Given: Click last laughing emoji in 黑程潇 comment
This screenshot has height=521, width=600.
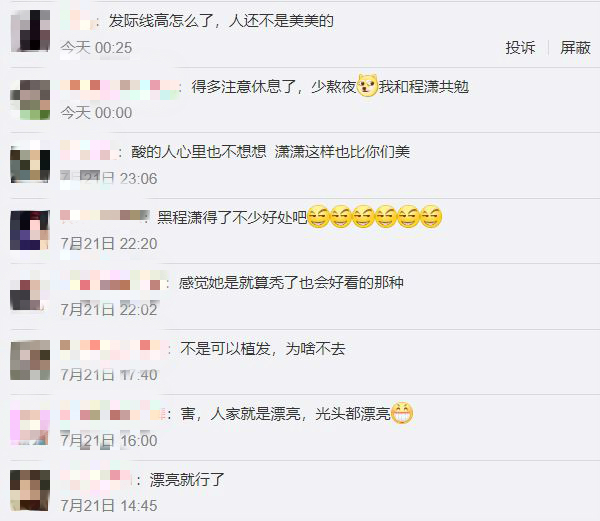Looking at the screenshot, I should [x=431, y=217].
